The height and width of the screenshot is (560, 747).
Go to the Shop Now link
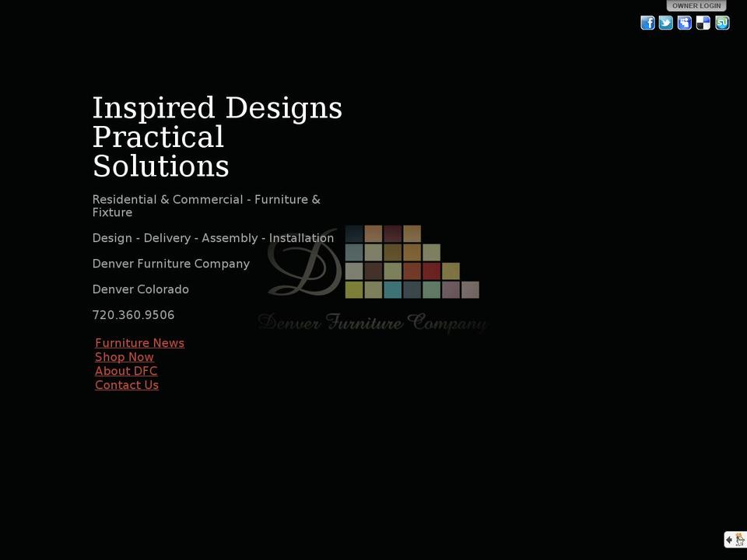coord(124,357)
